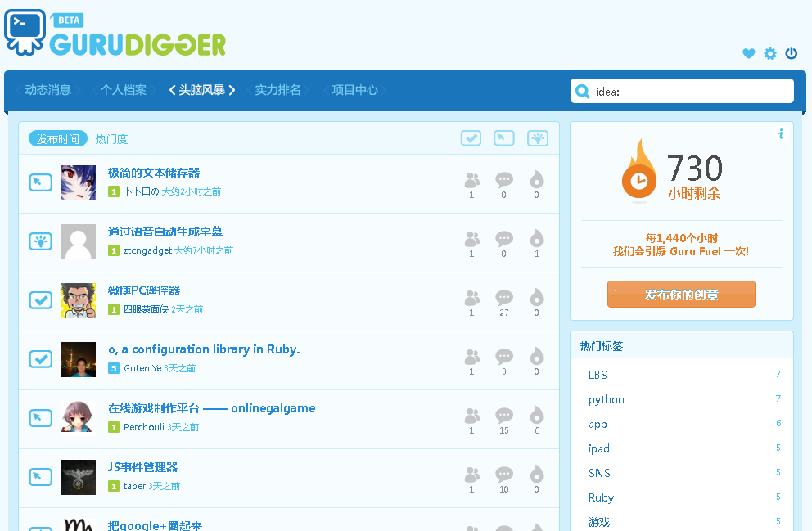812x531 pixels.
Task: Toggle the cursor filter in list header
Action: tap(504, 138)
